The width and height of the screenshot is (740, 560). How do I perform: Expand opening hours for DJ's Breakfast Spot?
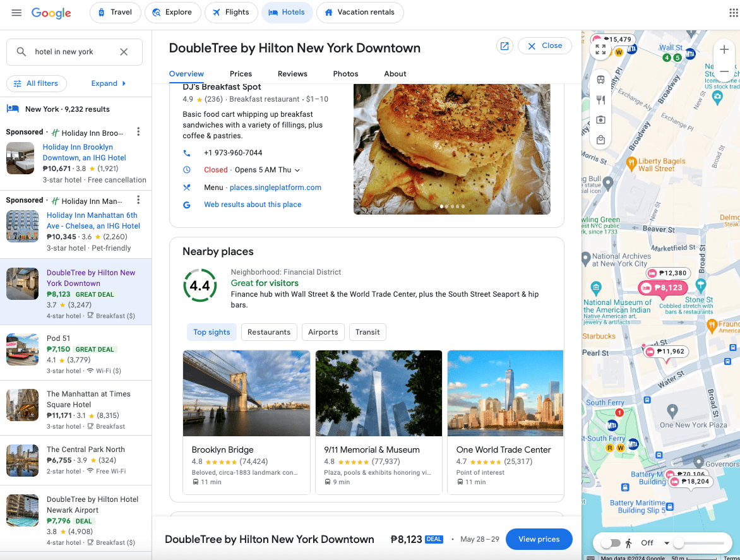pyautogui.click(x=297, y=170)
